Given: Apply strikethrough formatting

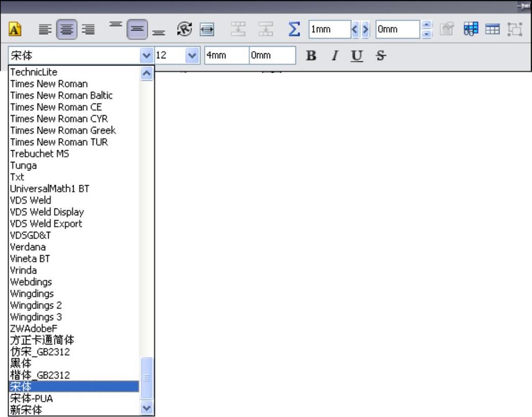Looking at the screenshot, I should point(380,56).
